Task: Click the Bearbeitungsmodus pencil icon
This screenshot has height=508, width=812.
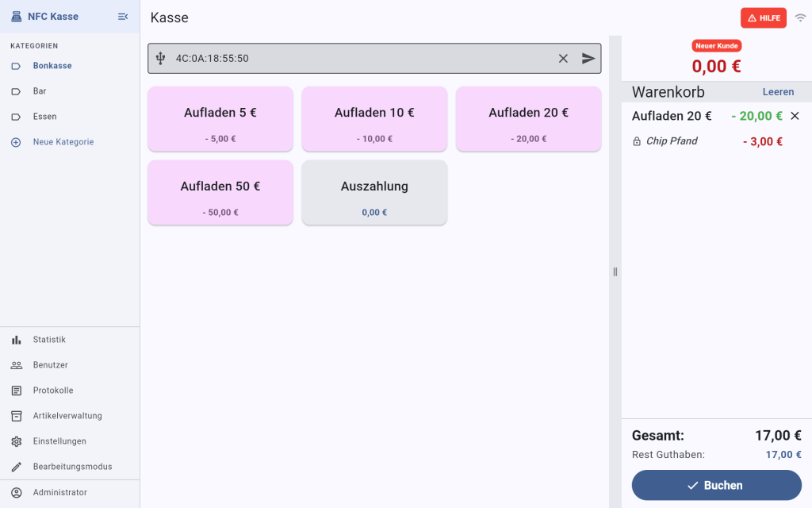Action: (16, 467)
